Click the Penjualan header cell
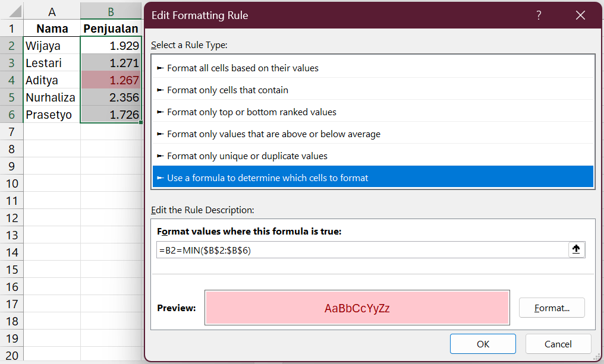This screenshot has height=364, width=604. click(x=111, y=28)
